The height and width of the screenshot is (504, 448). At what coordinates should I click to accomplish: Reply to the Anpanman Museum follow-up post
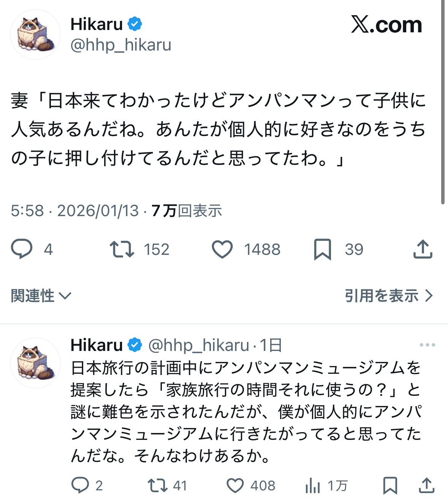pyautogui.click(x=80, y=485)
